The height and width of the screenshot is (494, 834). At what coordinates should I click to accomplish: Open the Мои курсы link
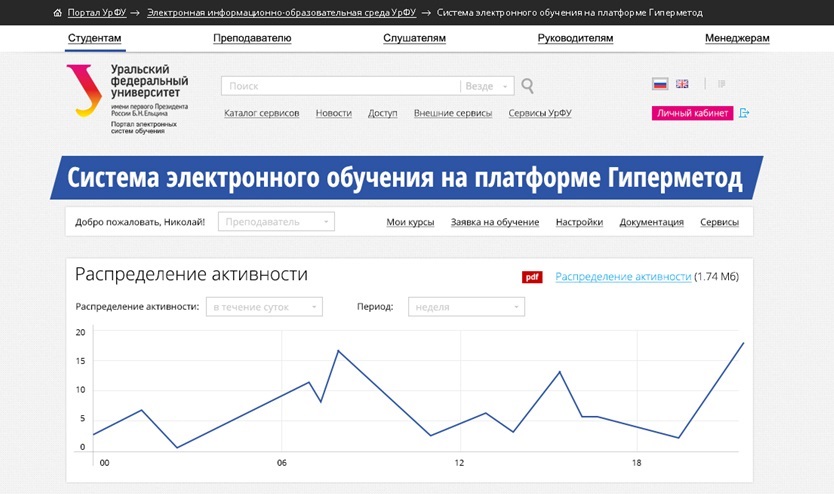(410, 222)
